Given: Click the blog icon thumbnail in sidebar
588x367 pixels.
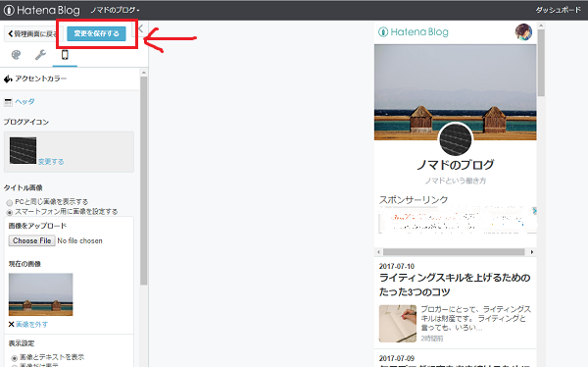Looking at the screenshot, I should pyautogui.click(x=23, y=150).
